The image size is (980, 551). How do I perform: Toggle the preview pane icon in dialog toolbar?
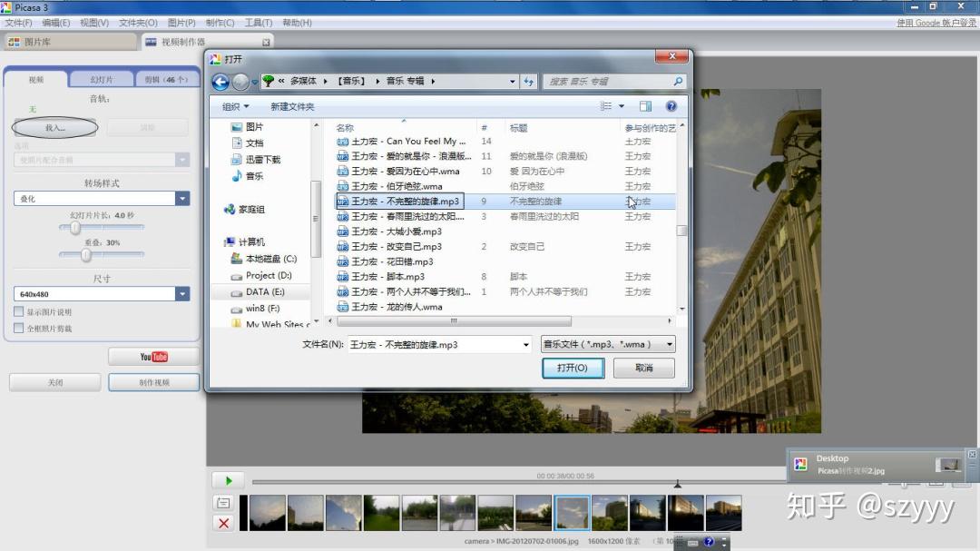pos(645,106)
